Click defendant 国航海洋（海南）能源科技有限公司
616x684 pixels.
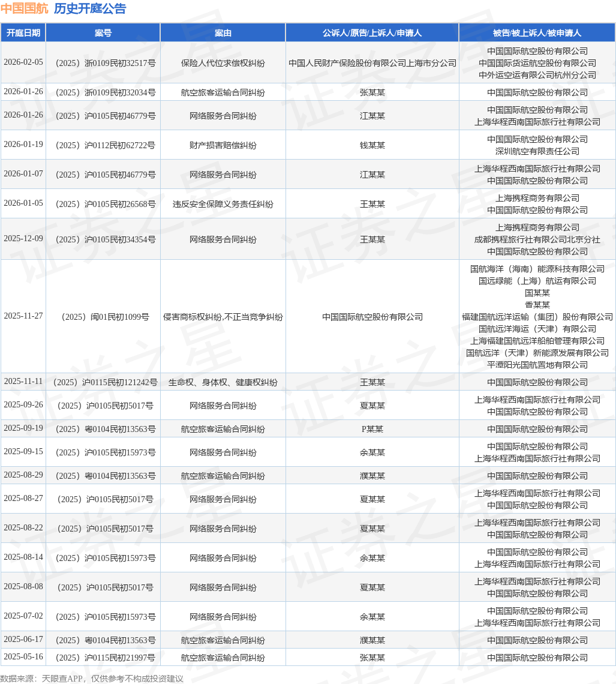pyautogui.click(x=537, y=269)
